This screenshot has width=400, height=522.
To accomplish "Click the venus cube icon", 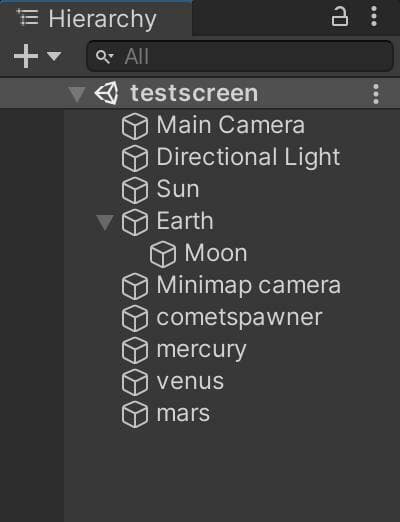I will click(135, 382).
